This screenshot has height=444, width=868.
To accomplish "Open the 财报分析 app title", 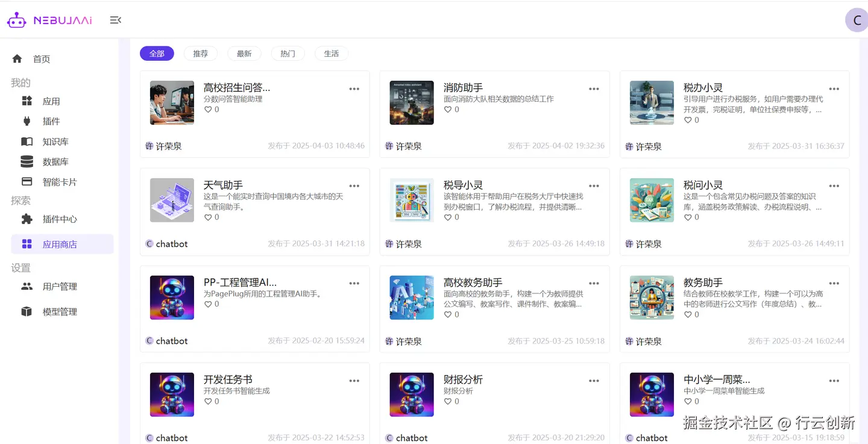I will pyautogui.click(x=463, y=380).
